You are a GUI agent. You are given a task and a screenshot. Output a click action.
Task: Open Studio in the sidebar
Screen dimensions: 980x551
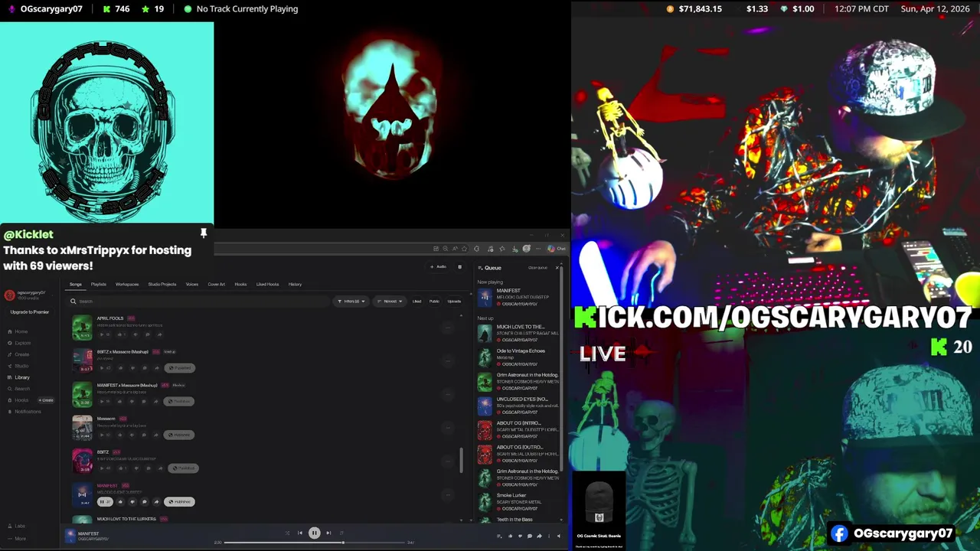[18, 366]
